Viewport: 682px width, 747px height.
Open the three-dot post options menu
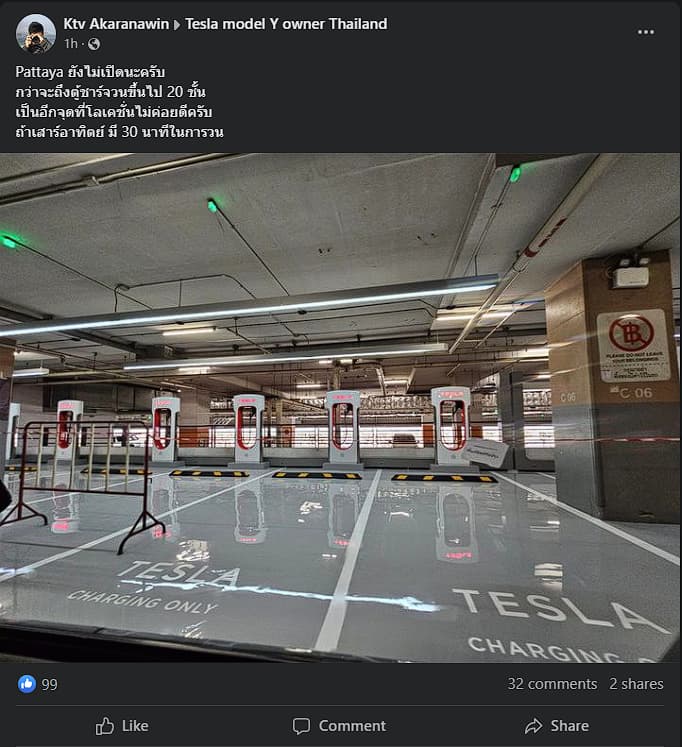tap(645, 32)
